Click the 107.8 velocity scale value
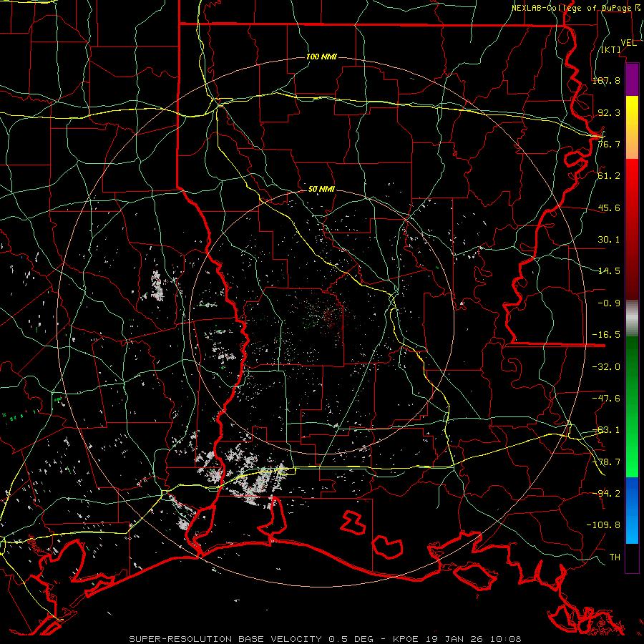The width and height of the screenshot is (644, 644). (606, 80)
